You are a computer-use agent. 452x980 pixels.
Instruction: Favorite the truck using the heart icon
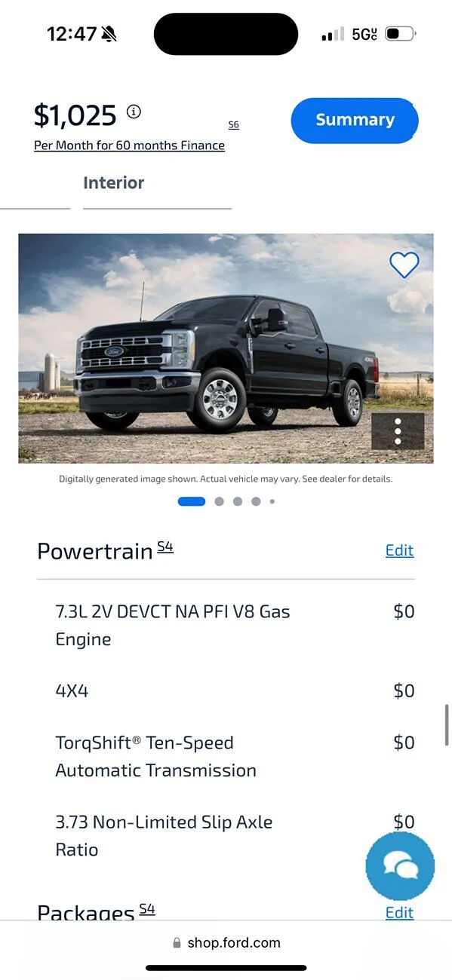coord(404,265)
